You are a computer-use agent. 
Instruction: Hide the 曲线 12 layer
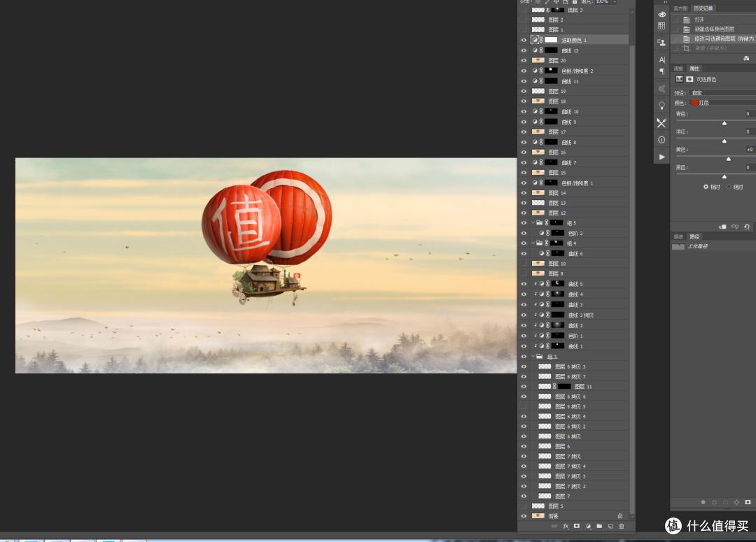pyautogui.click(x=524, y=50)
